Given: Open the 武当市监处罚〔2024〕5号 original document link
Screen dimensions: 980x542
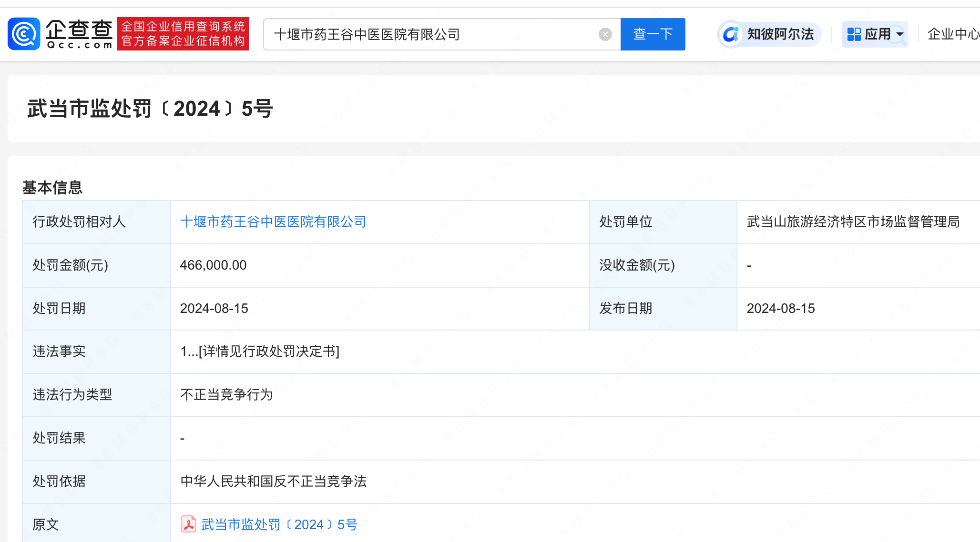Looking at the screenshot, I should pos(279,524).
